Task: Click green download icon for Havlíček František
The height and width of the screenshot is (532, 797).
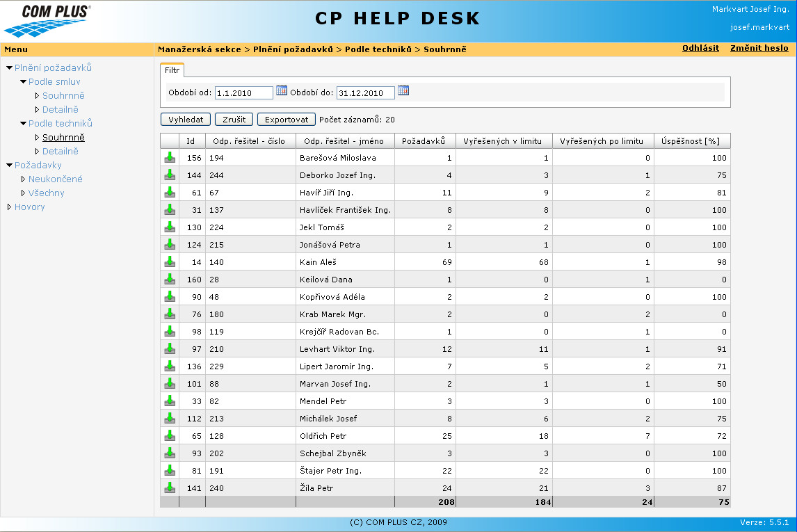Action: pos(170,209)
